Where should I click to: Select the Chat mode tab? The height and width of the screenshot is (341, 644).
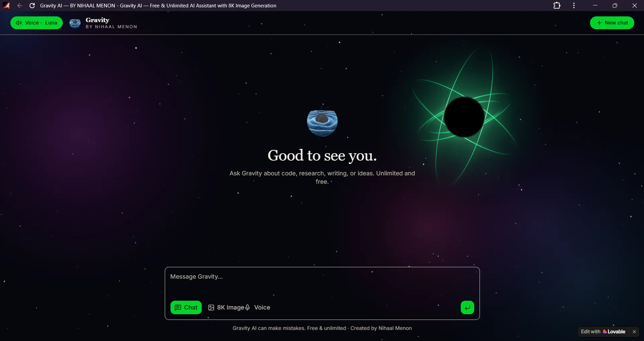(x=186, y=307)
